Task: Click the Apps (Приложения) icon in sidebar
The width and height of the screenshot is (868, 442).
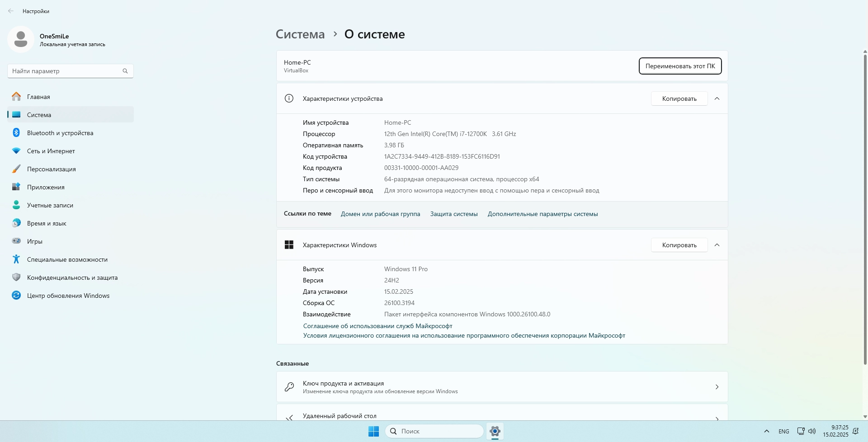Action: (16, 187)
